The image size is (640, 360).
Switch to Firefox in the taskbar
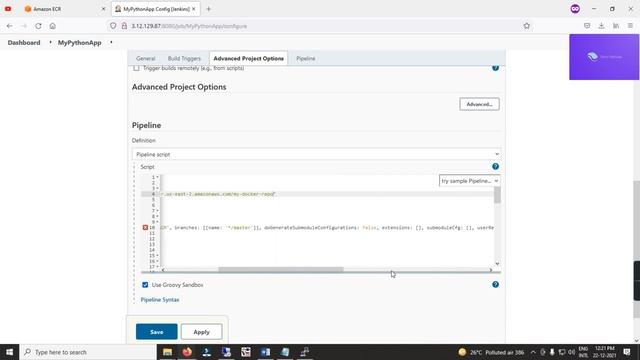[x=187, y=352]
